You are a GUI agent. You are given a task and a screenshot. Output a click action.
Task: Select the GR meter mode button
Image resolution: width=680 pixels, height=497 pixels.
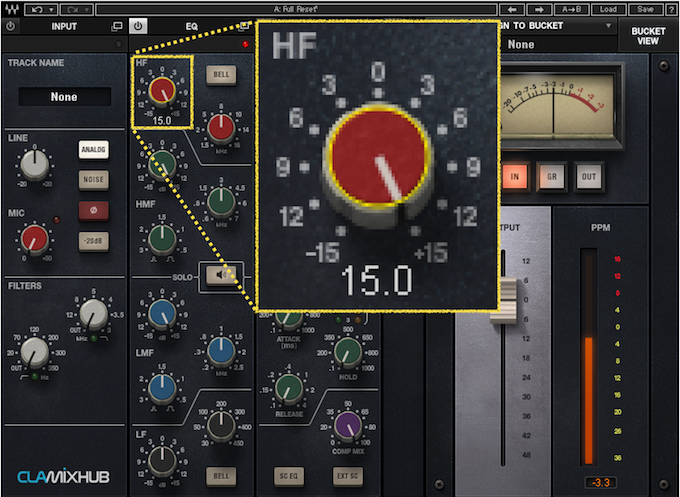(x=552, y=177)
